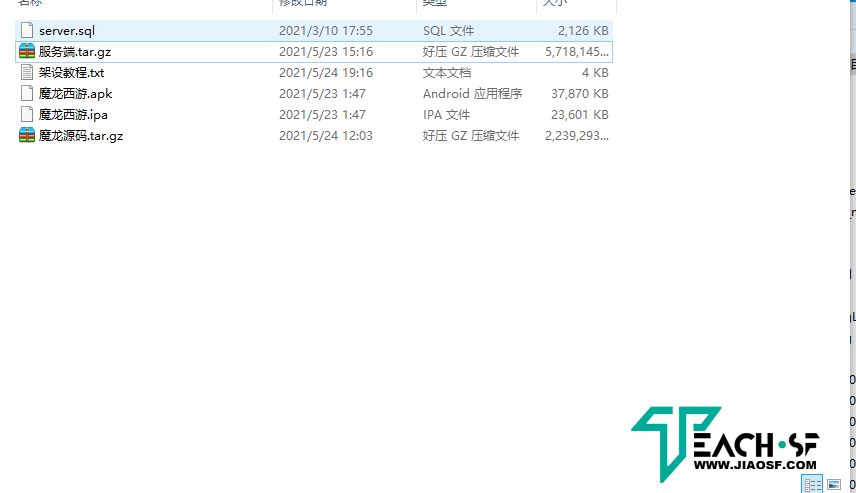Click the Android 应用程序 type cell
The width and height of the screenshot is (856, 493).
pos(472,94)
